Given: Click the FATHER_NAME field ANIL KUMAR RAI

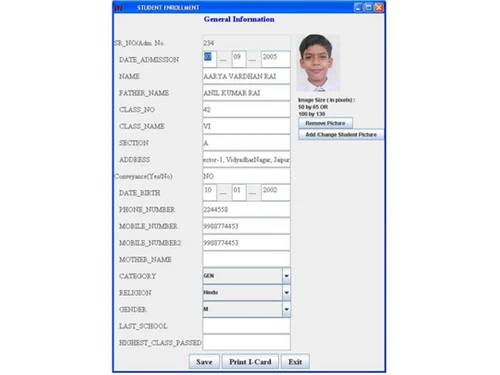Looking at the screenshot, I should [x=246, y=93].
